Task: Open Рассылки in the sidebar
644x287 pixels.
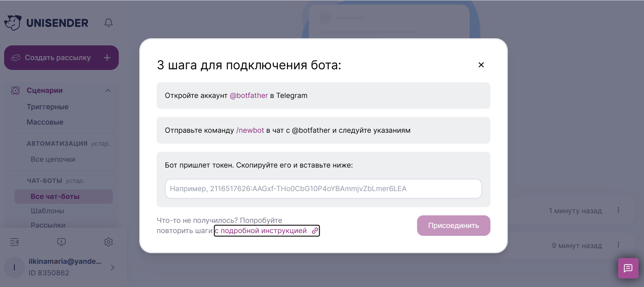Action: coord(48,225)
